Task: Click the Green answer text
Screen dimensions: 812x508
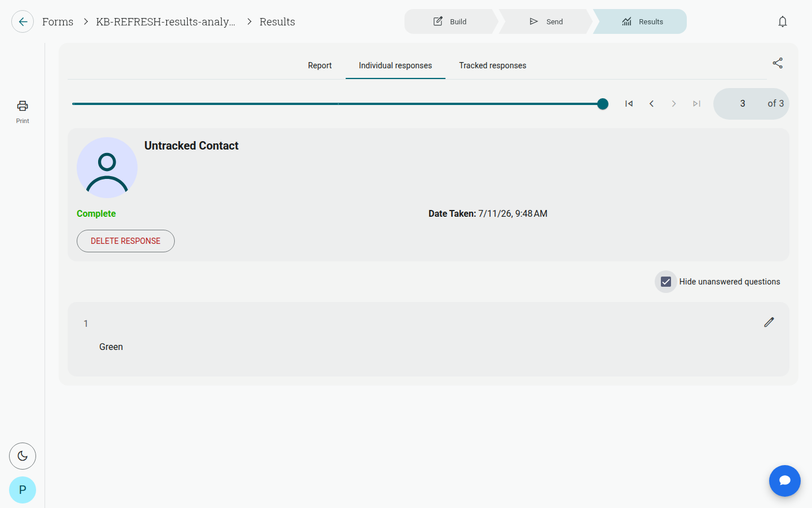Action: click(x=111, y=347)
